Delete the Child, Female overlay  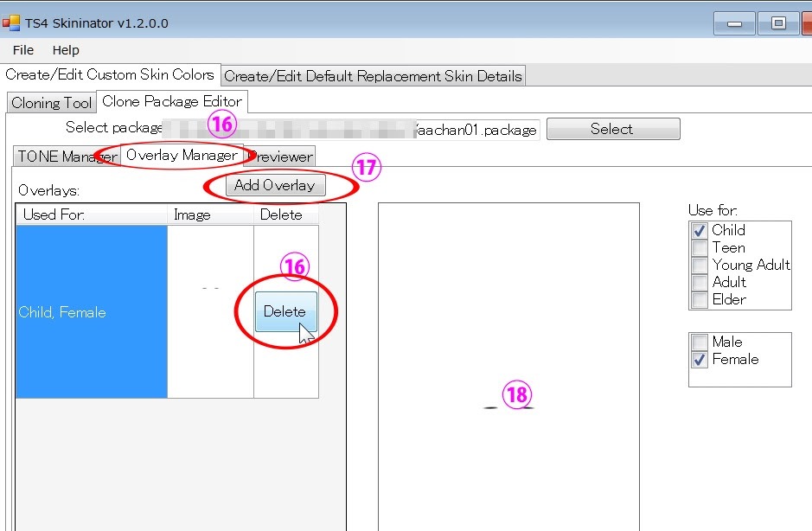tap(285, 312)
